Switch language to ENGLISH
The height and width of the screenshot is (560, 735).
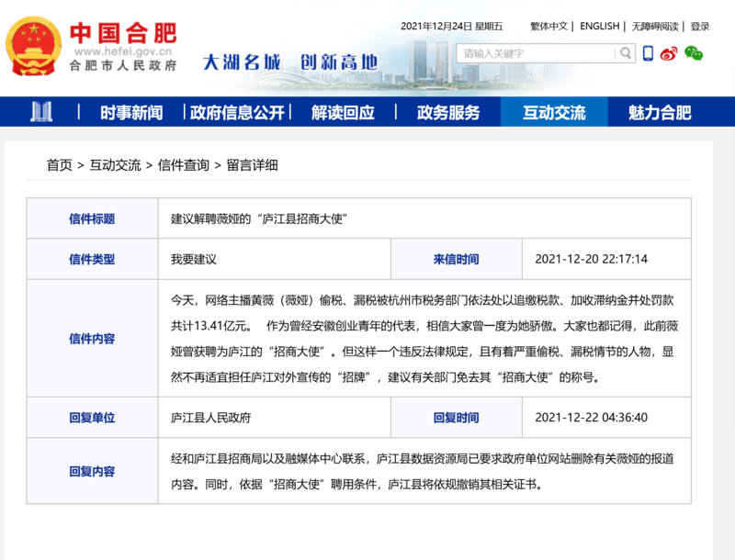click(599, 27)
